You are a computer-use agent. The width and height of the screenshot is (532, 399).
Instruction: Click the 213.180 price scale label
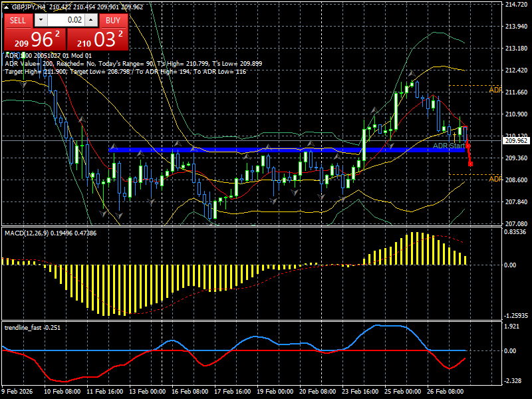coord(516,48)
